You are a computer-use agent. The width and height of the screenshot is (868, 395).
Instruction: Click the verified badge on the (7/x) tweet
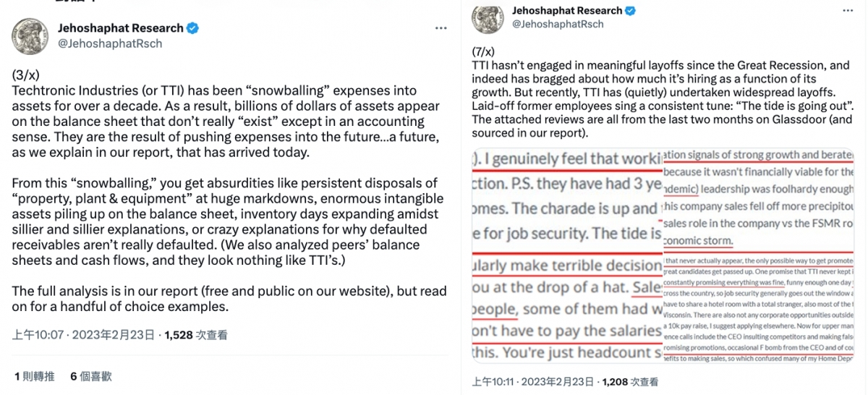[631, 11]
